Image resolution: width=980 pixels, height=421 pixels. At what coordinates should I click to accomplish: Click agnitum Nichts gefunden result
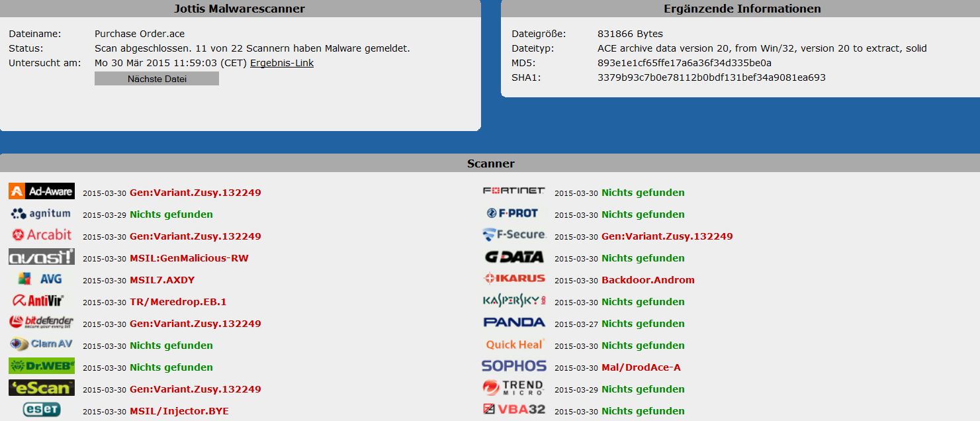[171, 214]
